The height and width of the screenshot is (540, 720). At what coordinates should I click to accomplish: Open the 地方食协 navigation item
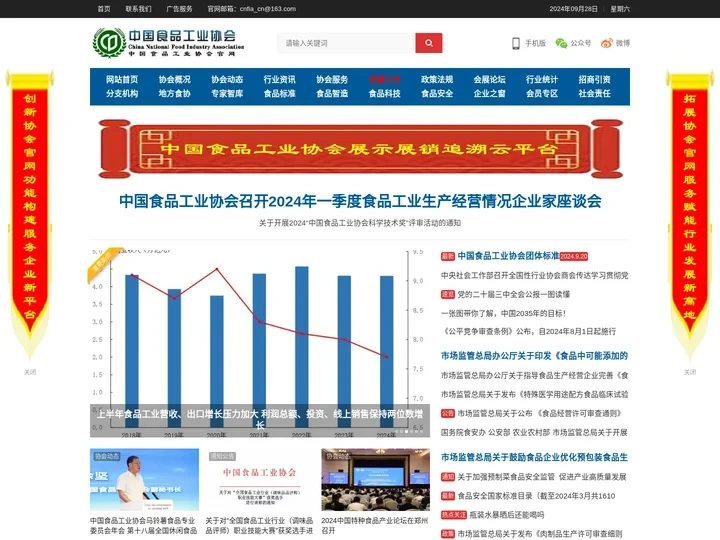pos(174,94)
